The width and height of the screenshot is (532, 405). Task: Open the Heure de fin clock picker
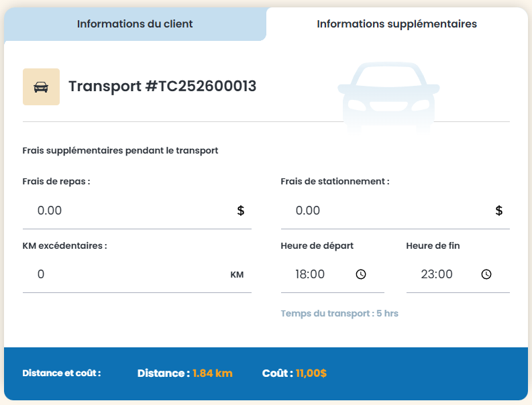pos(486,274)
